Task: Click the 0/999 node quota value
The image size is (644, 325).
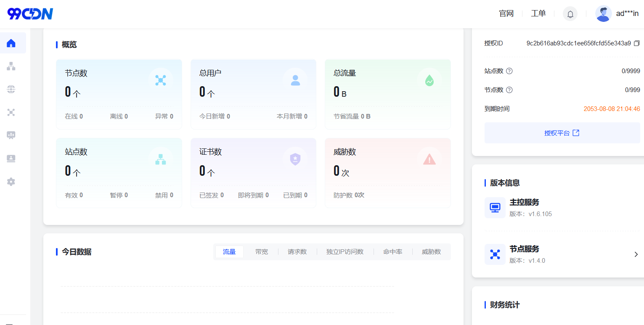Action: (633, 90)
